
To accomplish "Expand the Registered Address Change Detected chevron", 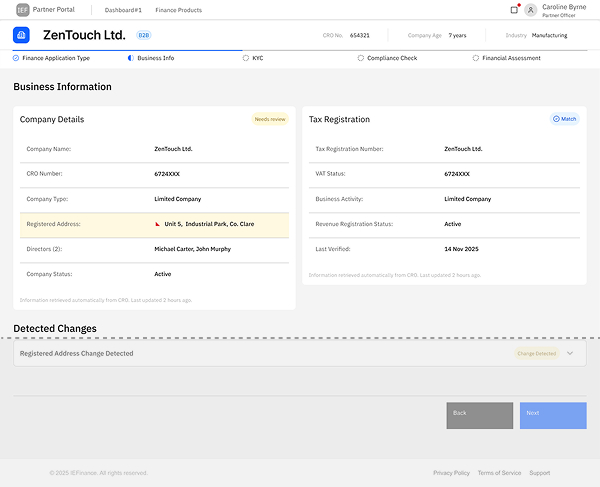I will pyautogui.click(x=570, y=353).
